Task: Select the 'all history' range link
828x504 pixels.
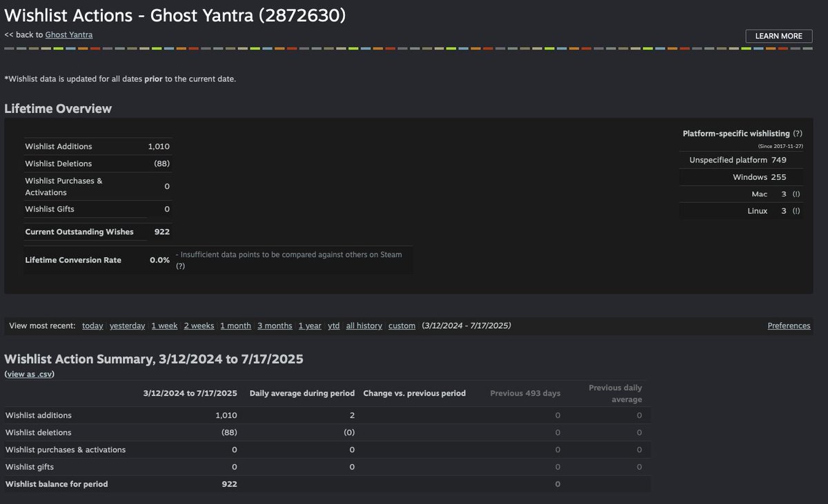Action: pos(364,325)
